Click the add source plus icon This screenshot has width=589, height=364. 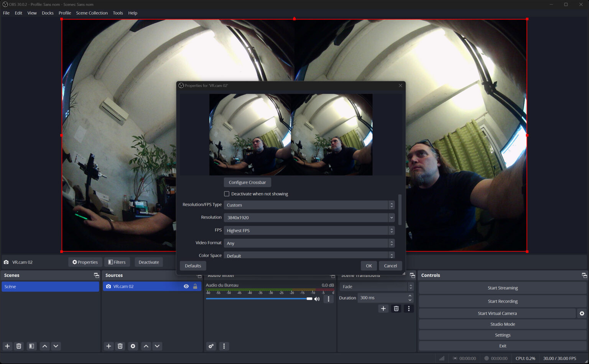(x=109, y=346)
